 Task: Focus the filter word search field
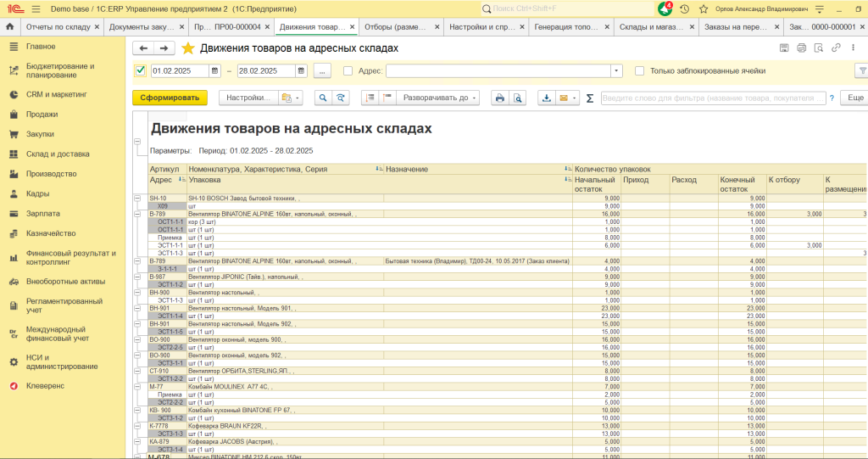pyautogui.click(x=713, y=98)
